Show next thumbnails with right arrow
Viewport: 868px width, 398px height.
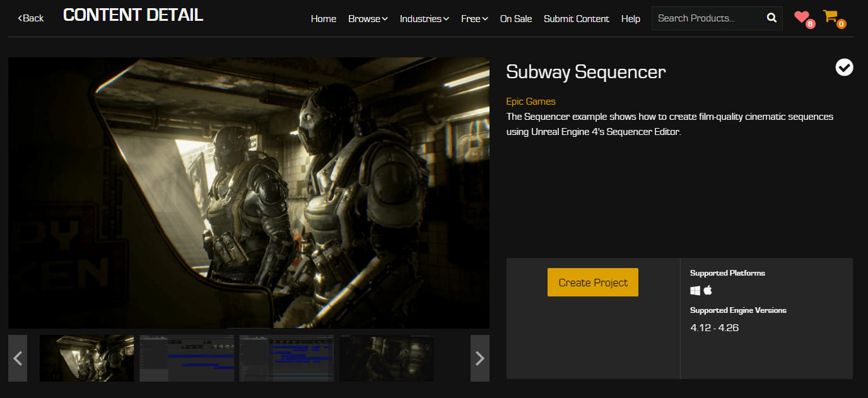tap(480, 358)
